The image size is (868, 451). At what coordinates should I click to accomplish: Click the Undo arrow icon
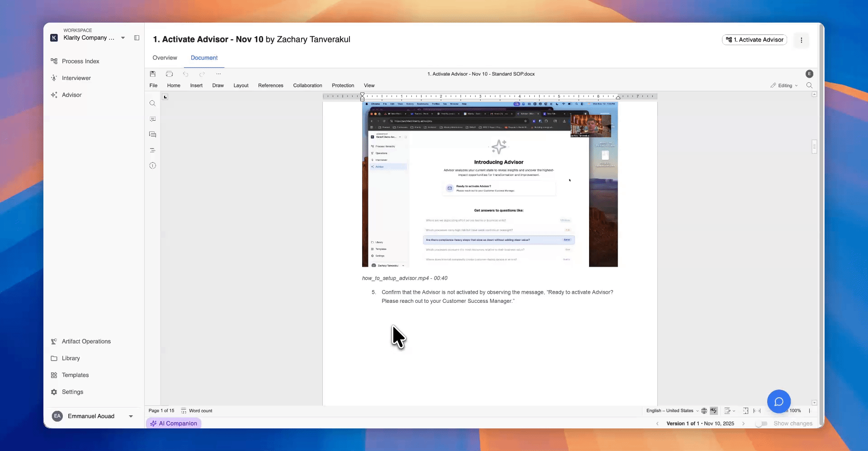[x=185, y=74]
